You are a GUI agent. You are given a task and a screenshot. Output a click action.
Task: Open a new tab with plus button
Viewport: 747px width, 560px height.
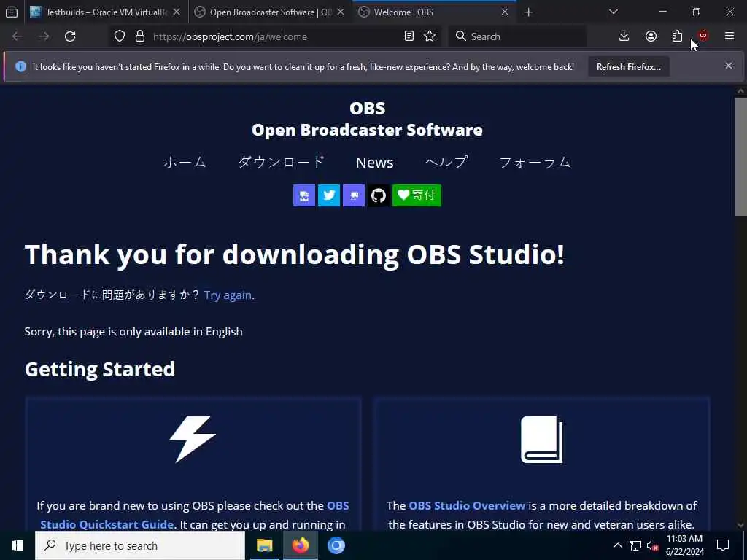click(x=528, y=12)
